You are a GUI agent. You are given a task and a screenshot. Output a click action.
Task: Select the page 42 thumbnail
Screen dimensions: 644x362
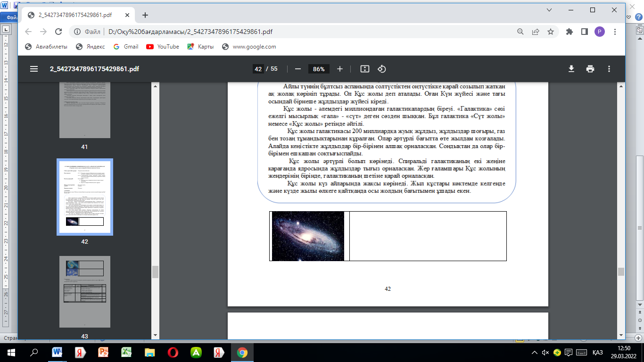[x=84, y=197]
